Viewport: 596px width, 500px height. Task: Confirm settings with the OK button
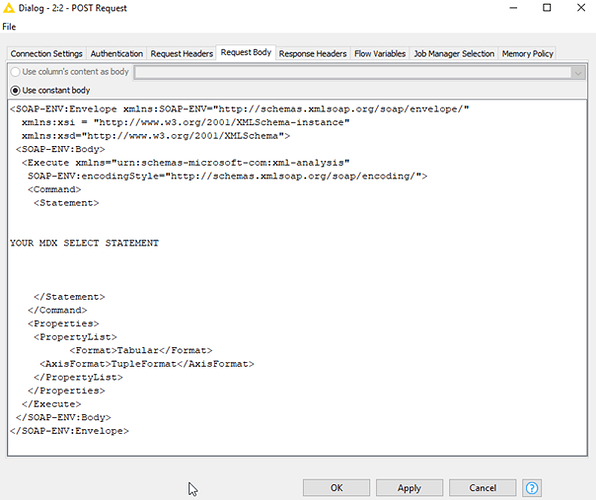point(336,487)
